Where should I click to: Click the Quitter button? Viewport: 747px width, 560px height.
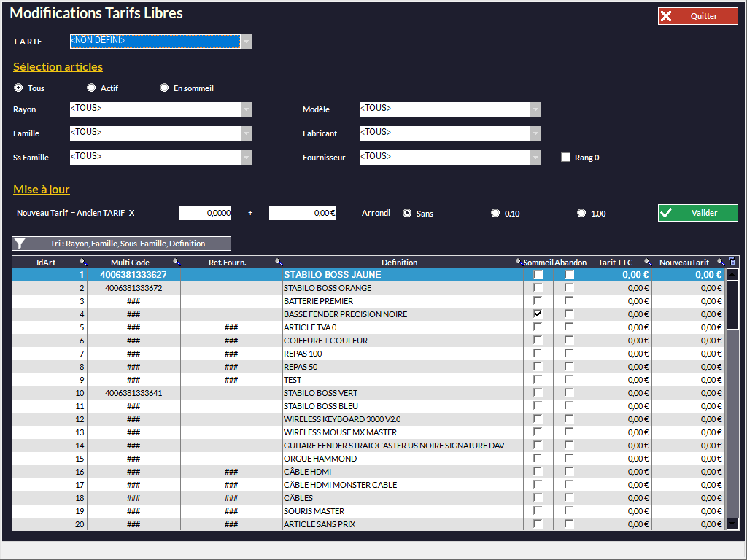click(697, 16)
